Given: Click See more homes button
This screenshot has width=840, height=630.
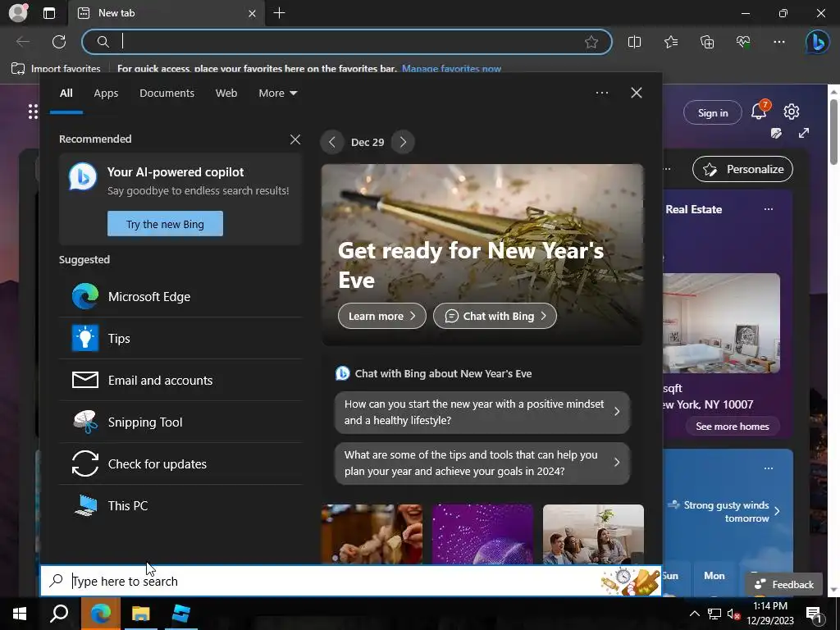Looking at the screenshot, I should click(x=733, y=427).
